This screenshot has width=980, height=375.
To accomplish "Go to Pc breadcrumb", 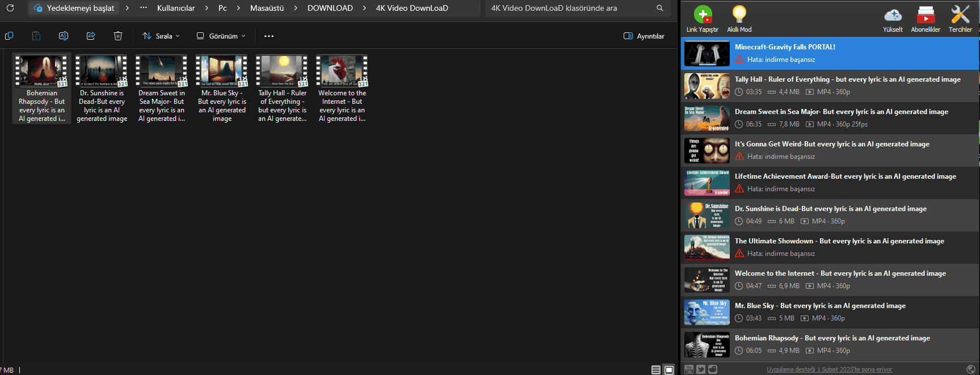I will click(222, 8).
